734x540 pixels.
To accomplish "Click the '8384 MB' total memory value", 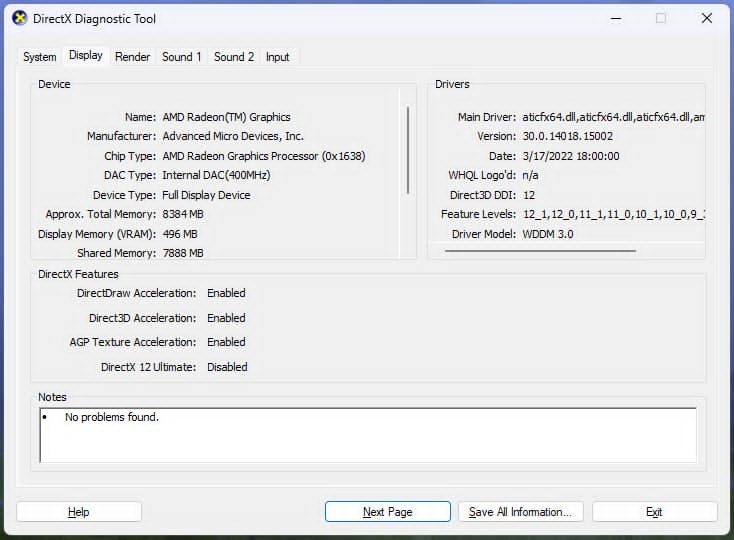I will click(x=183, y=214).
